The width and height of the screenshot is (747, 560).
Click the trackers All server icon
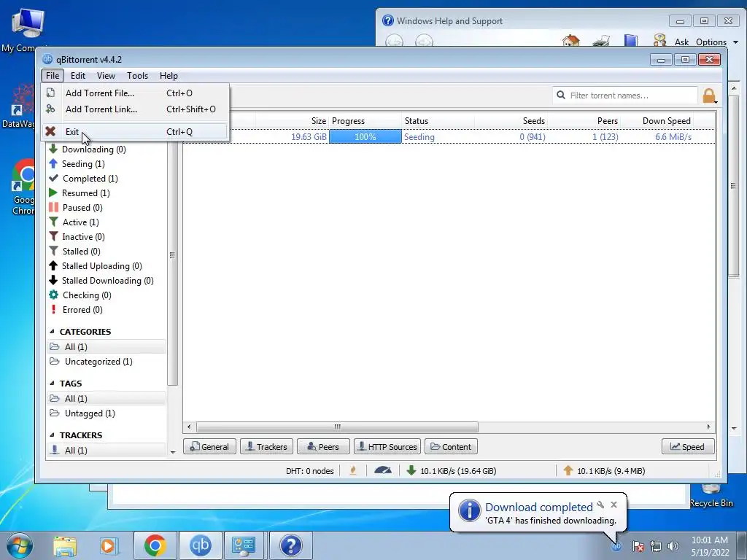pyautogui.click(x=55, y=450)
